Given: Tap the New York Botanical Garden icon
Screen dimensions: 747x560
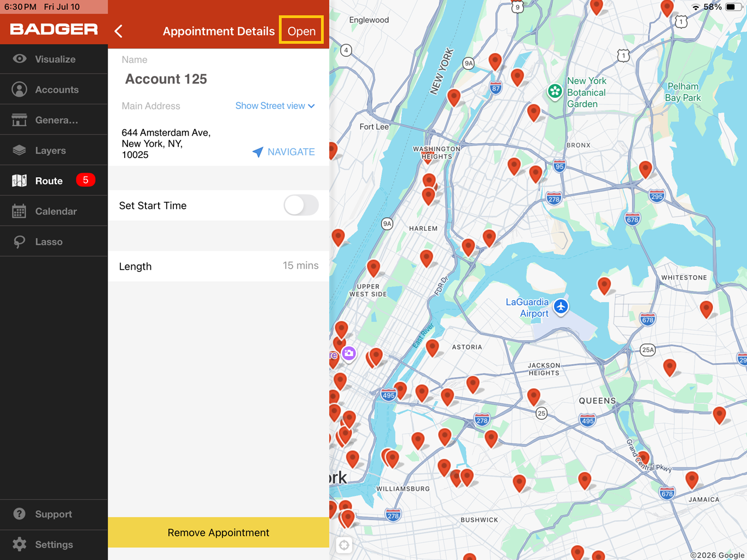Looking at the screenshot, I should (x=555, y=91).
